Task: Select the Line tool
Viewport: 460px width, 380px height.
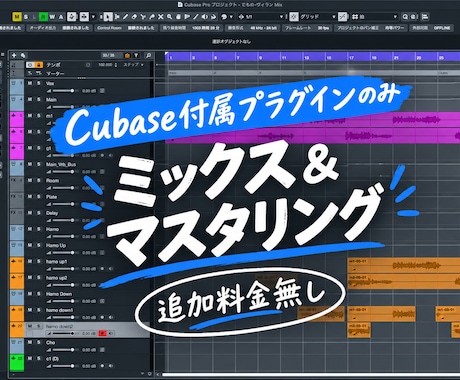Action: pyautogui.click(x=196, y=17)
